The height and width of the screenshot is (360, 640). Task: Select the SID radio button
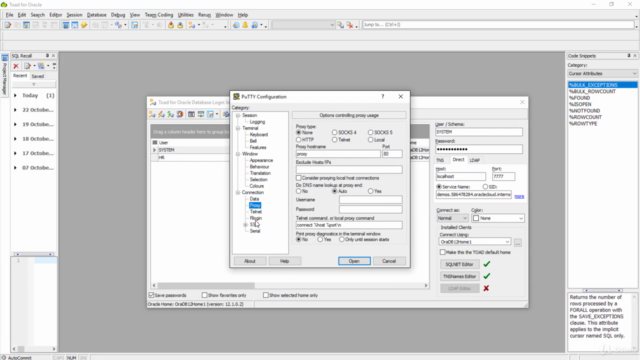(x=485, y=187)
